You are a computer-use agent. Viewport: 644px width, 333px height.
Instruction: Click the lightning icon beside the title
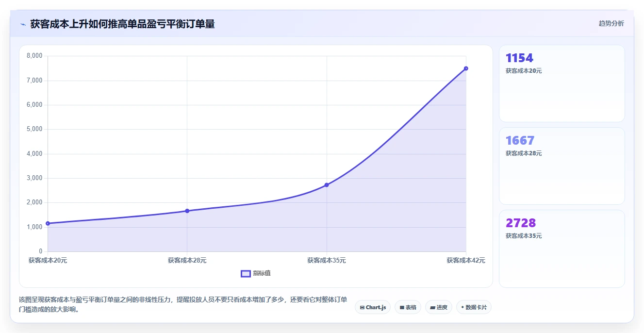pos(23,24)
